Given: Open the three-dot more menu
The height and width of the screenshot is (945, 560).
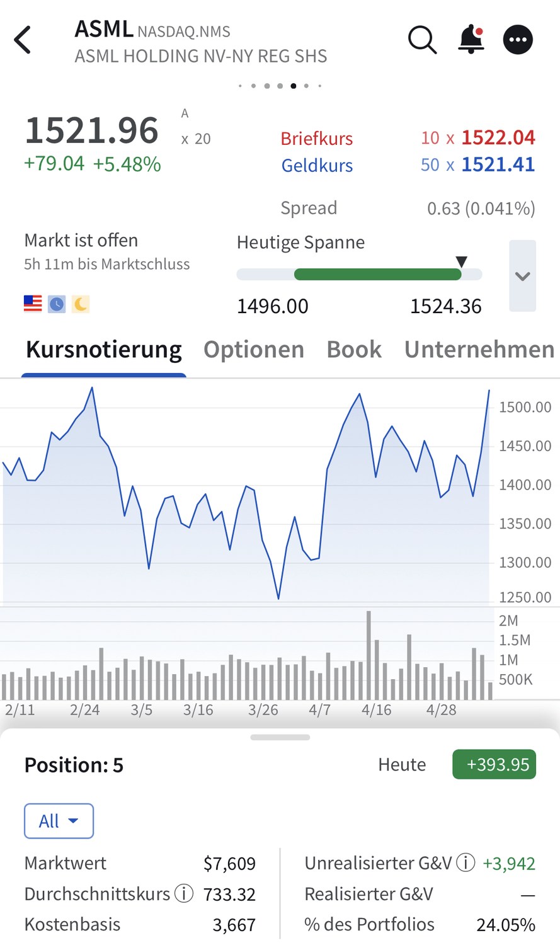Looking at the screenshot, I should [518, 40].
